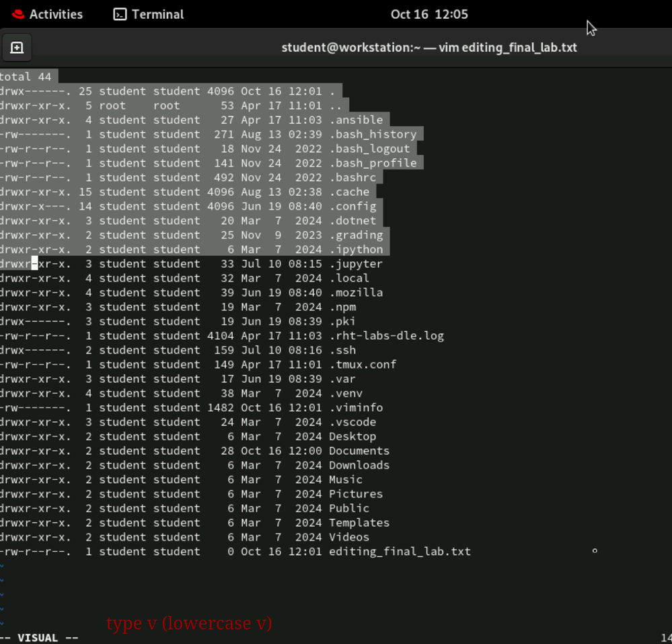Click the Downloads directory name

click(359, 465)
